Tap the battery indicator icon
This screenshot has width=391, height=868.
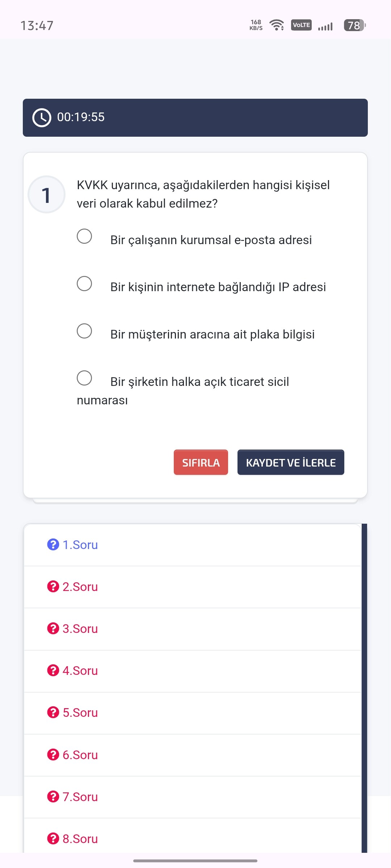click(354, 25)
